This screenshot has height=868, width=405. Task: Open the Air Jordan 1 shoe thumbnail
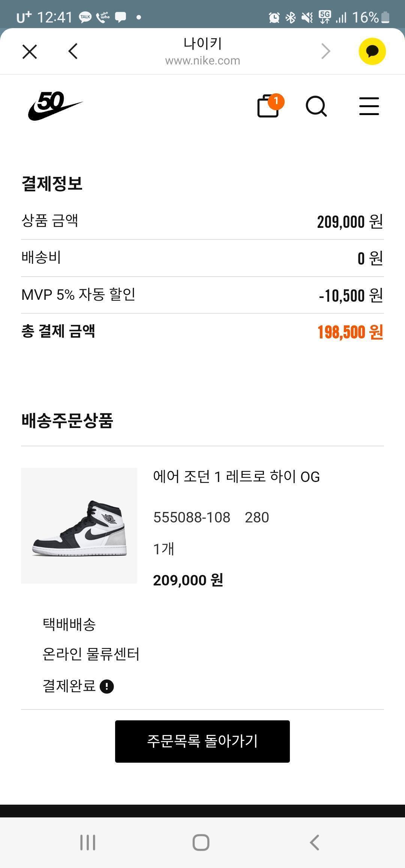79,525
